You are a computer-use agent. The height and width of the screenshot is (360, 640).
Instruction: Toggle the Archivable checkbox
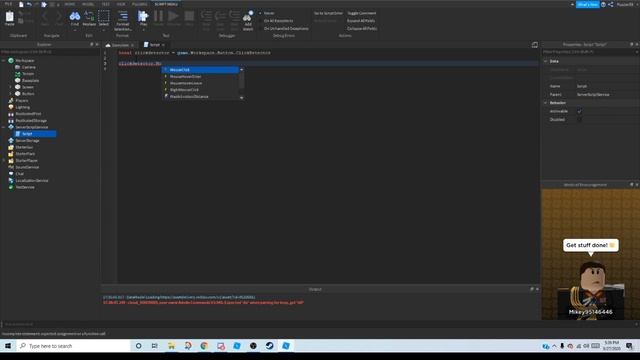point(579,111)
